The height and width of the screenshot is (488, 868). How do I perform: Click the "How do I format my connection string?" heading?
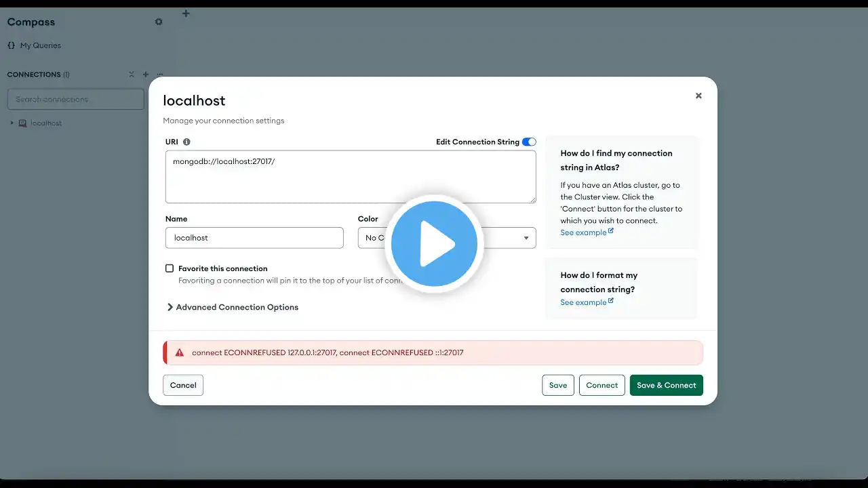click(x=599, y=282)
